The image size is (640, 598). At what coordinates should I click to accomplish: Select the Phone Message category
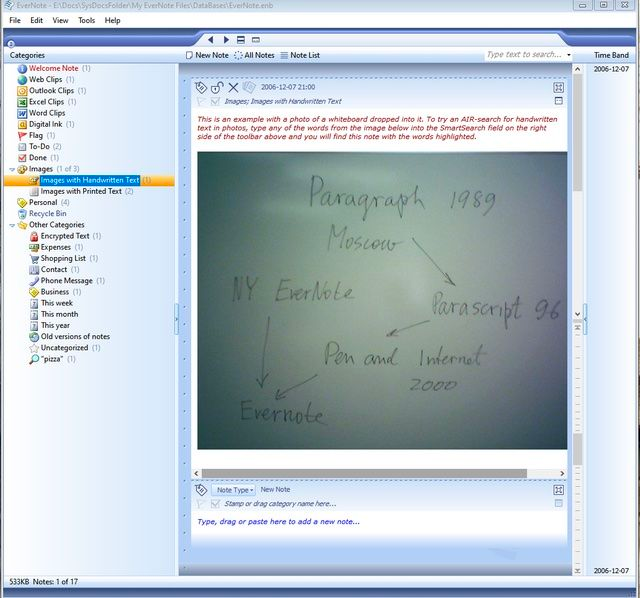click(67, 281)
